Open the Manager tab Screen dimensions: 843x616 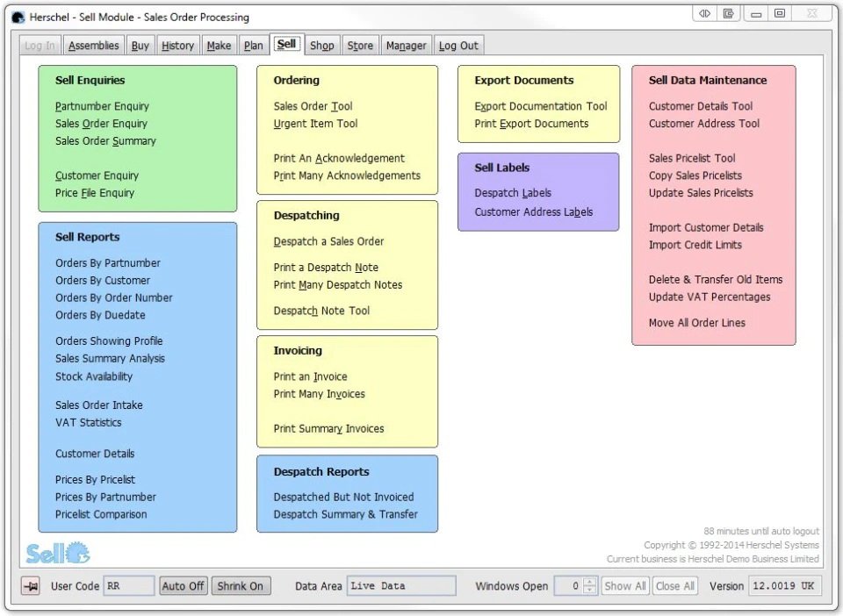point(406,46)
